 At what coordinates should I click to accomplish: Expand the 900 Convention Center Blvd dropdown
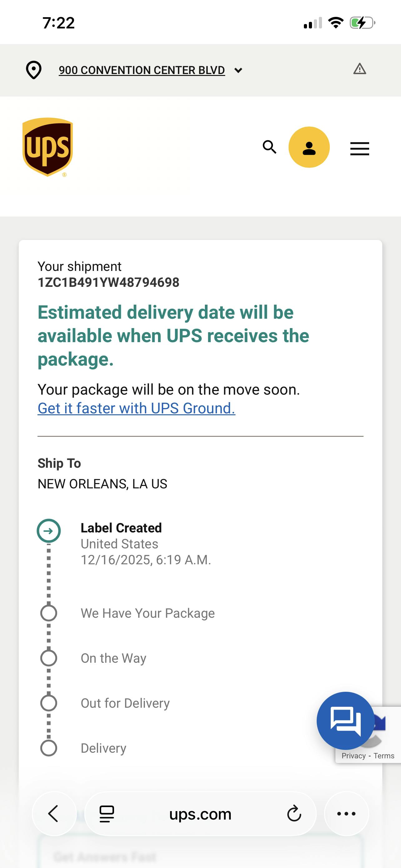(x=142, y=70)
